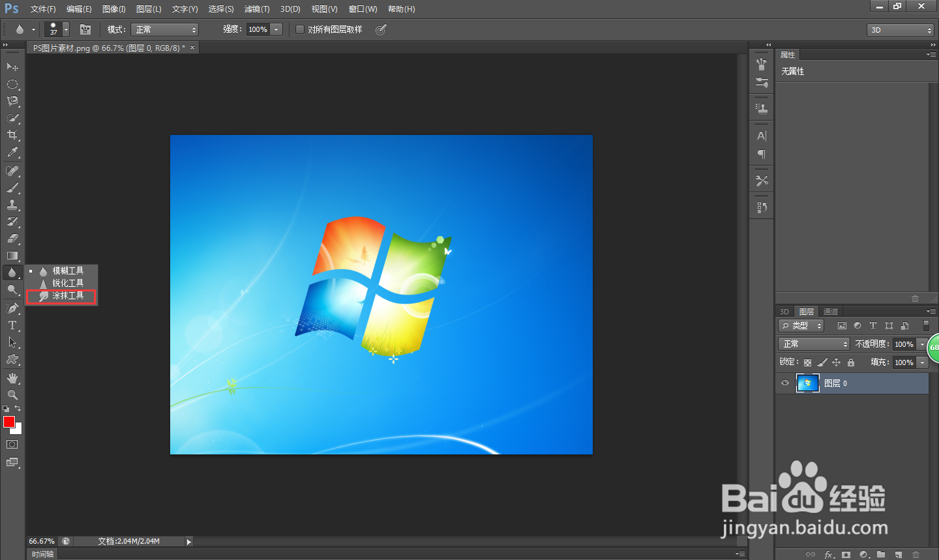Select the Gradient tool
939x560 pixels.
point(12,256)
